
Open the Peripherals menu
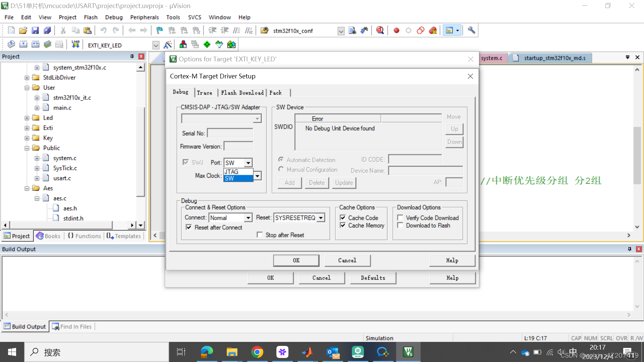click(x=144, y=17)
